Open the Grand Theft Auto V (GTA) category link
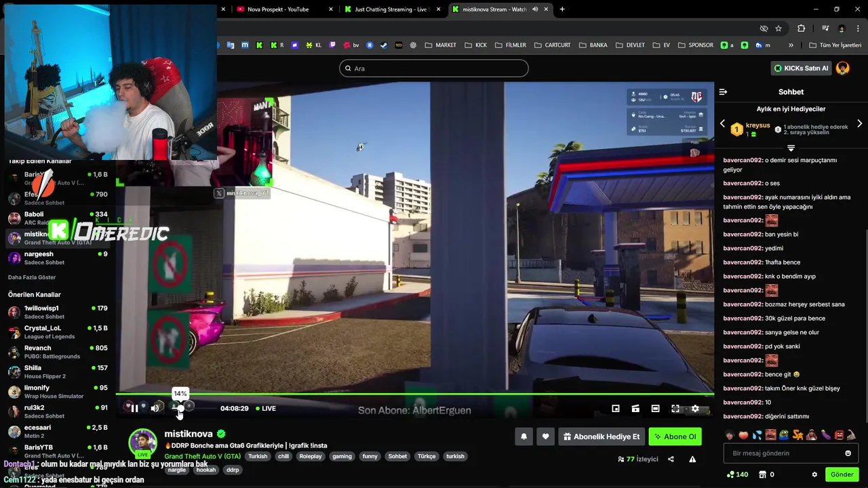 click(202, 456)
